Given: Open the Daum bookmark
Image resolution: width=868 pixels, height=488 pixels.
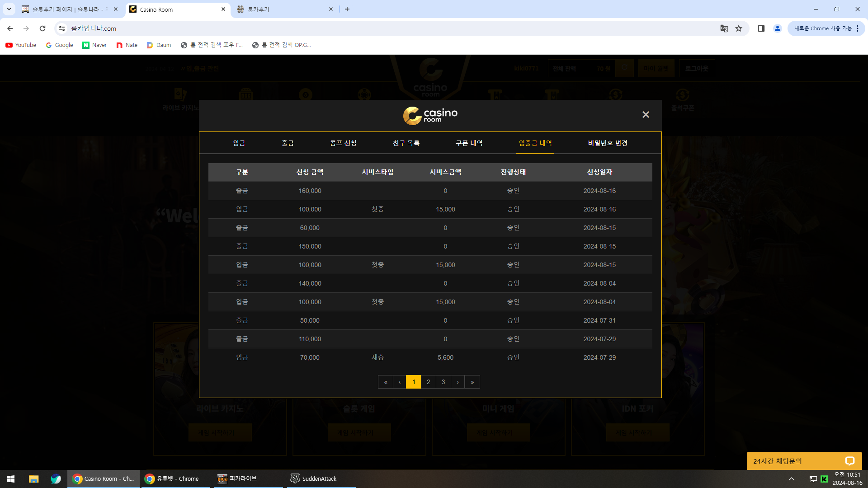Looking at the screenshot, I should tap(159, 45).
